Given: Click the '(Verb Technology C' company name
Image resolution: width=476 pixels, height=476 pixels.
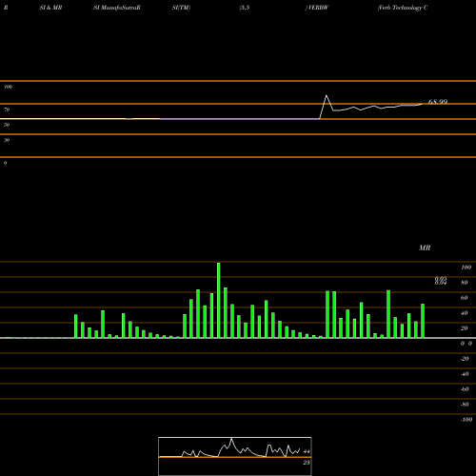Looking at the screenshot, I should coord(403,8).
